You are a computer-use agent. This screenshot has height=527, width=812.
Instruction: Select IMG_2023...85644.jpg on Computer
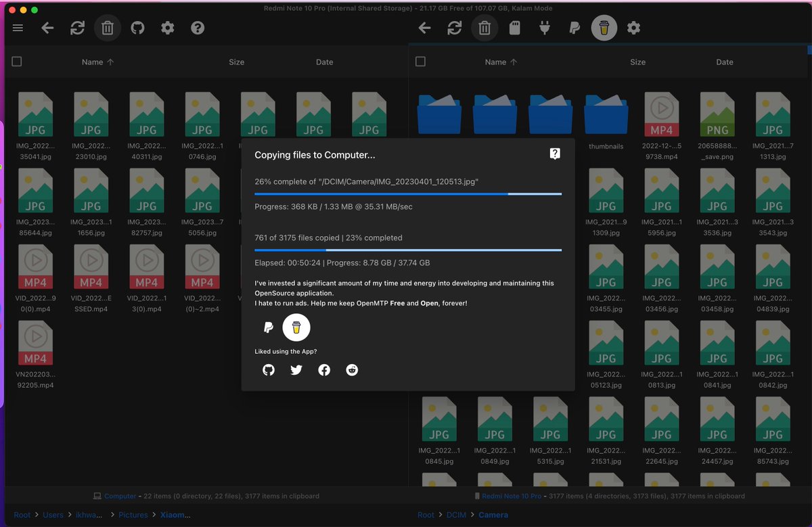(35, 202)
